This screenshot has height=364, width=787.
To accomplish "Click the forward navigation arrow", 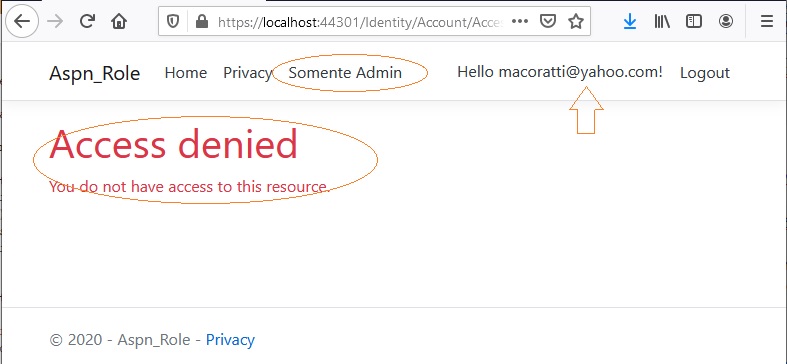I will (x=55, y=21).
